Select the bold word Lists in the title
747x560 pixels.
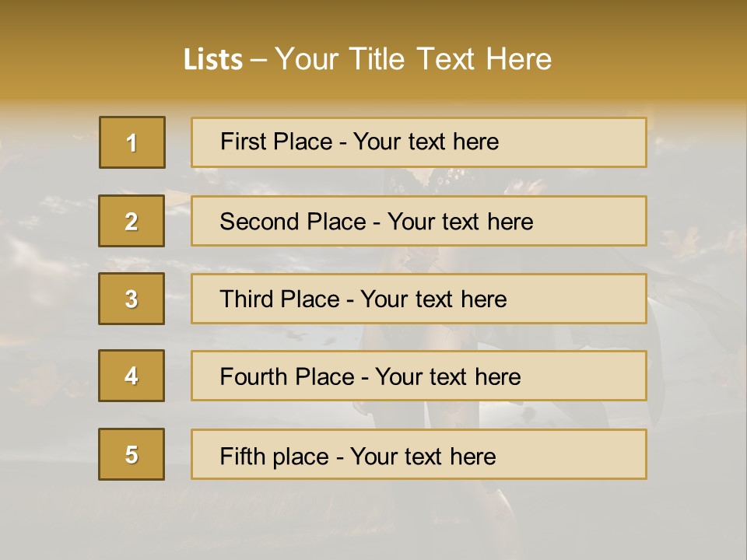pyautogui.click(x=213, y=60)
